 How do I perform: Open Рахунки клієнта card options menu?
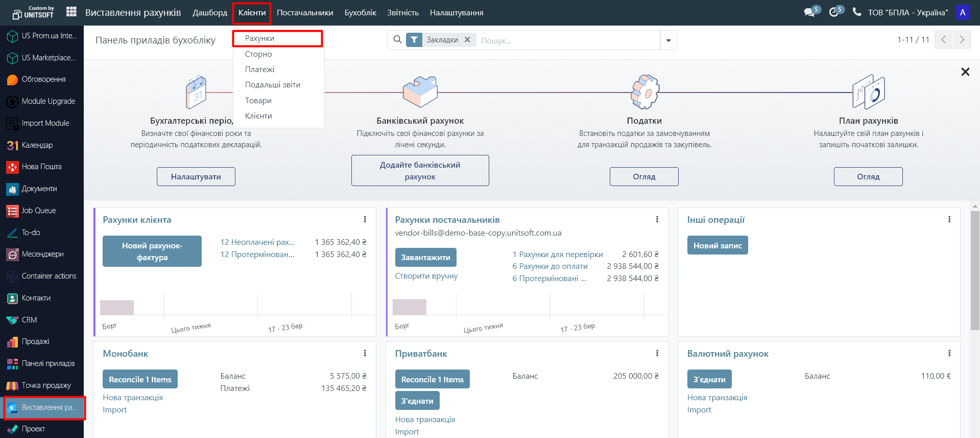[x=365, y=220]
